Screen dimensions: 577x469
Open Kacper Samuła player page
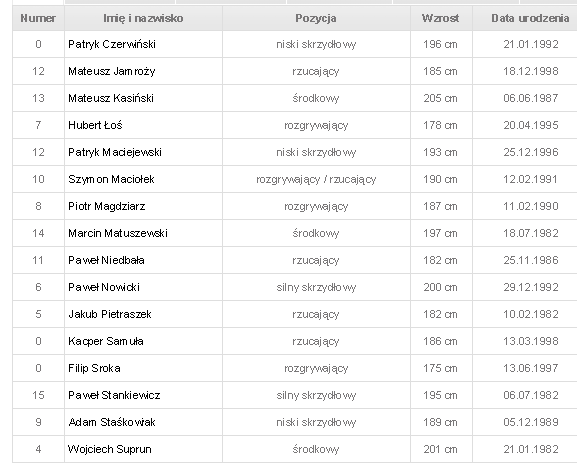(x=106, y=341)
